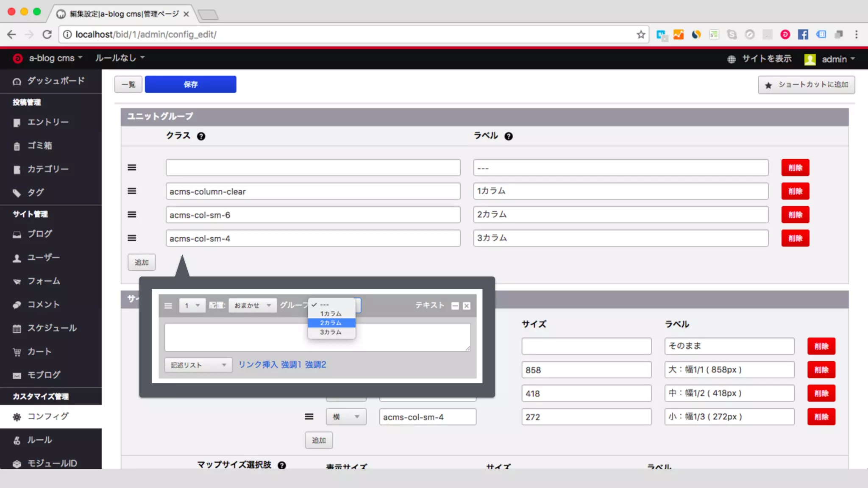Open Facebook extension icon in toolbar
The width and height of the screenshot is (868, 488).
tap(803, 35)
